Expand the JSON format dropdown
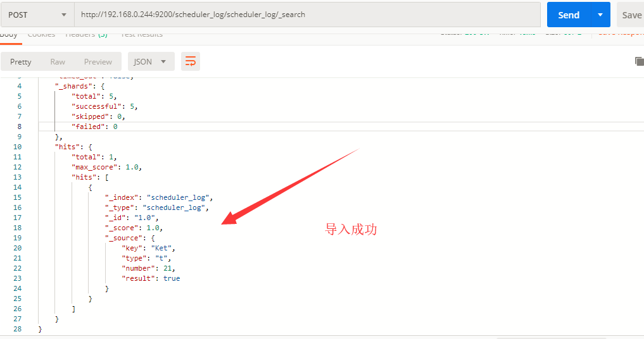 [x=151, y=61]
